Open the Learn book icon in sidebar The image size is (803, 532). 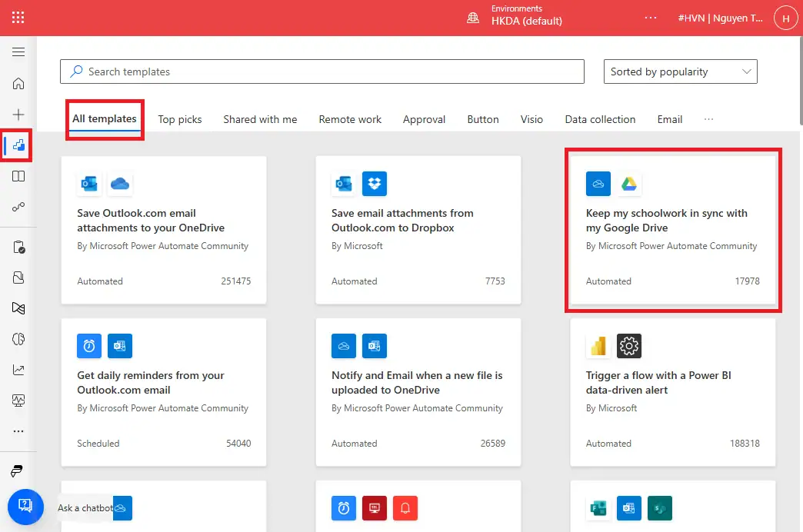click(x=18, y=176)
